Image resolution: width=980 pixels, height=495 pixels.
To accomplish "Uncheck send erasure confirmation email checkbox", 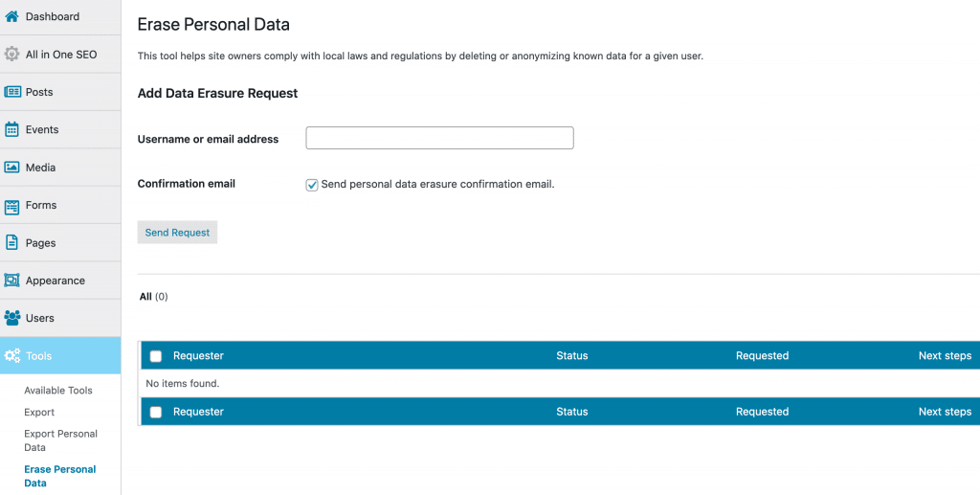I will pos(312,185).
